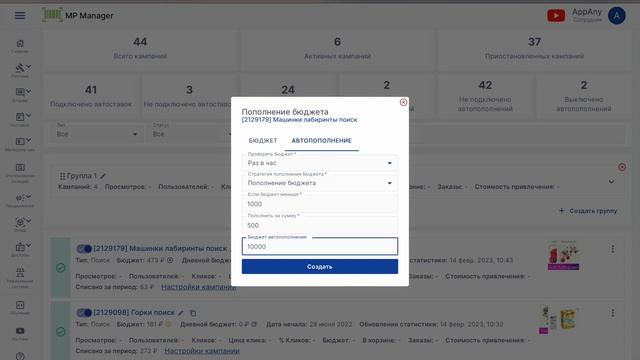Open the Статус filter dropdown
Image resolution: width=640 pixels, height=360 pixels.
click(x=192, y=134)
